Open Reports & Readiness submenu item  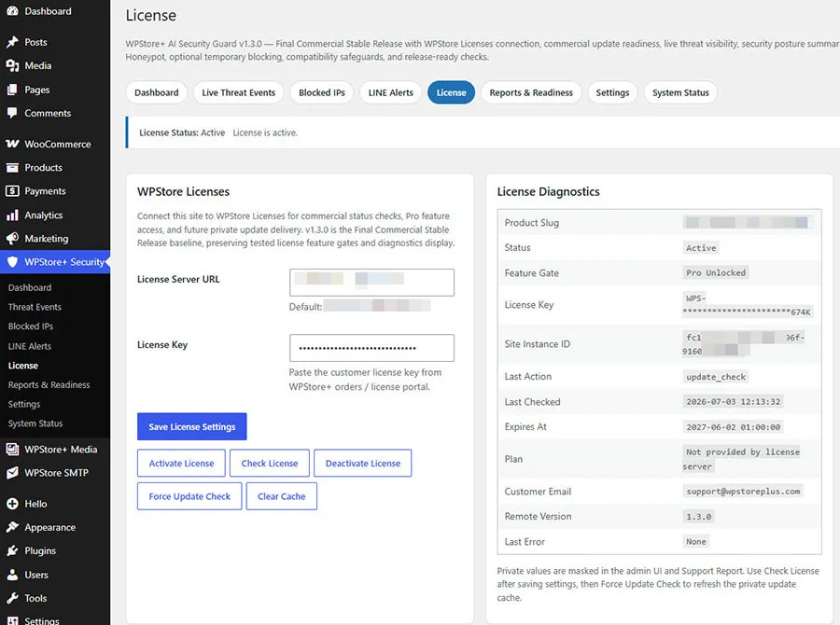(x=49, y=384)
